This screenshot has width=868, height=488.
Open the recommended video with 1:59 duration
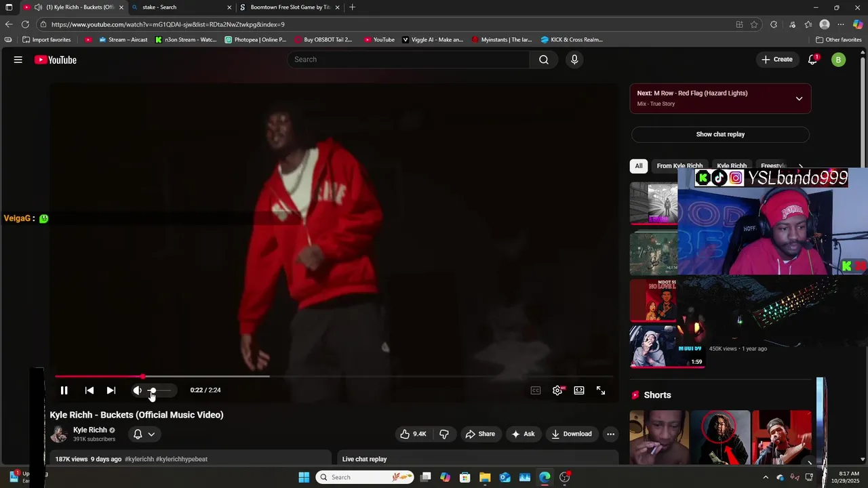click(x=667, y=346)
